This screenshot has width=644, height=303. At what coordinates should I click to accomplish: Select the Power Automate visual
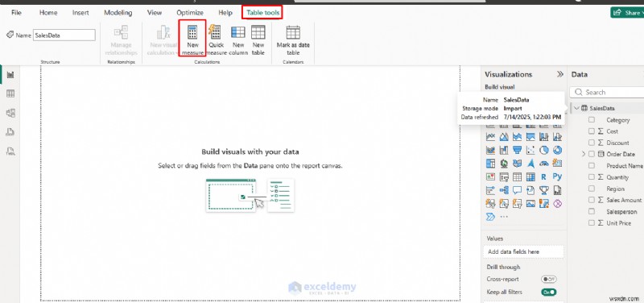pos(490,217)
